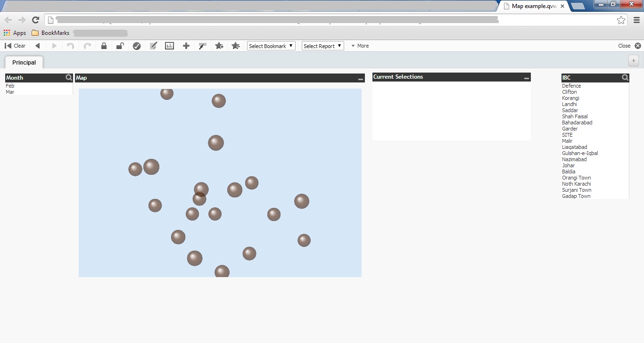Lock the current selections
This screenshot has width=644, height=344.
[x=104, y=46]
